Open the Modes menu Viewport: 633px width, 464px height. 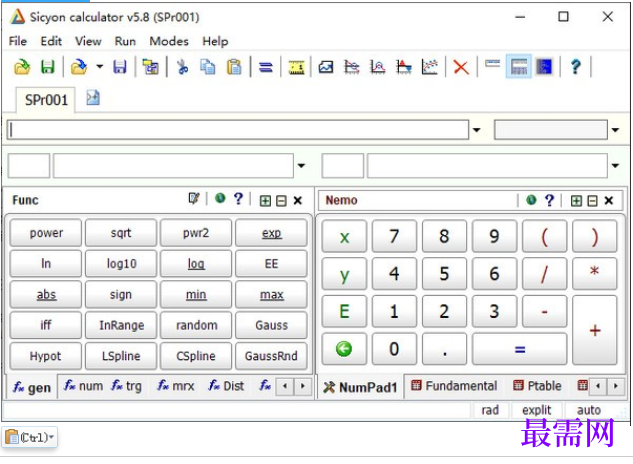169,41
